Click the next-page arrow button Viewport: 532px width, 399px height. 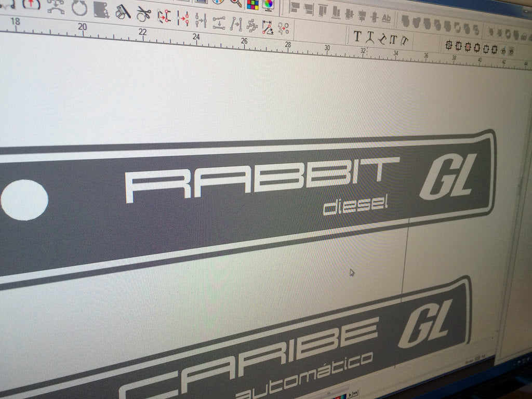pos(350,395)
